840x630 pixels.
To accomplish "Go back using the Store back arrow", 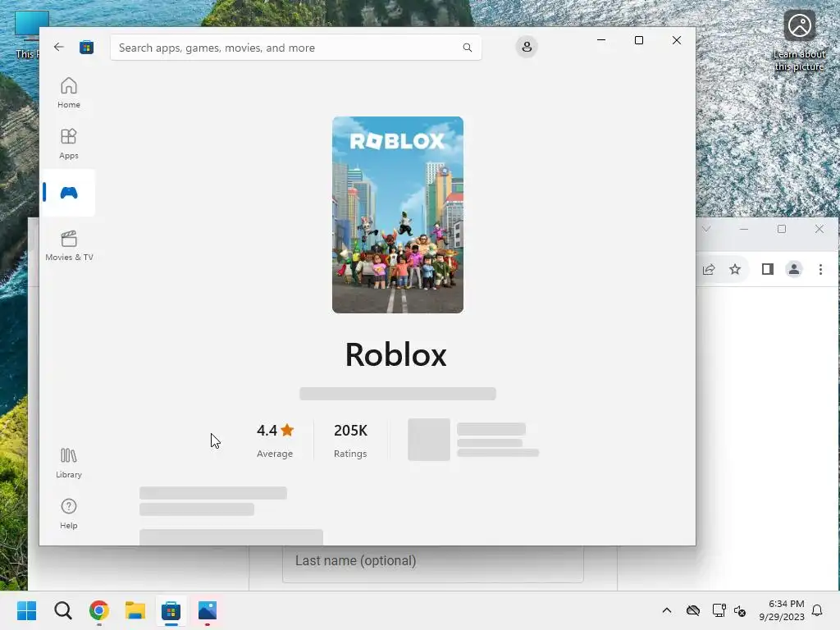I will (59, 47).
